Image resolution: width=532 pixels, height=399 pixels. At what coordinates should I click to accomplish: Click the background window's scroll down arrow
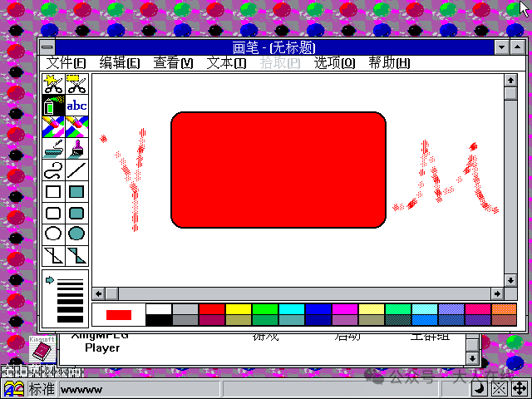[473, 358]
